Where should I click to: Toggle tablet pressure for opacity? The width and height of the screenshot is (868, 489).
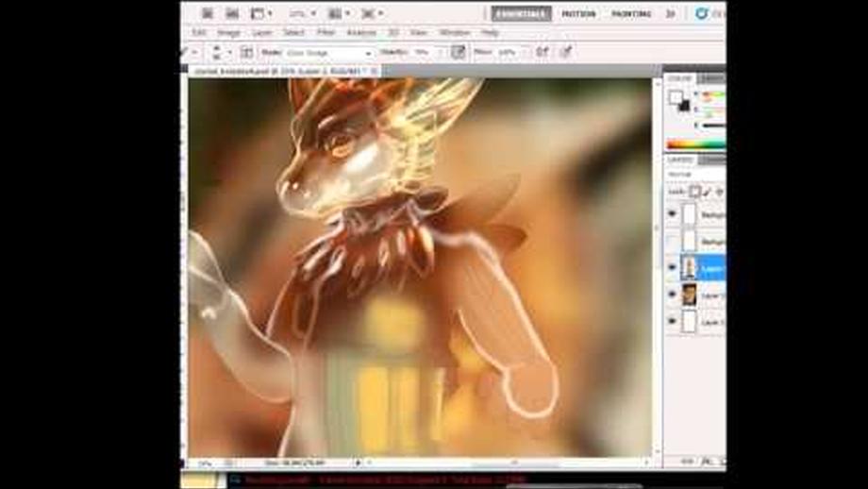coord(459,52)
